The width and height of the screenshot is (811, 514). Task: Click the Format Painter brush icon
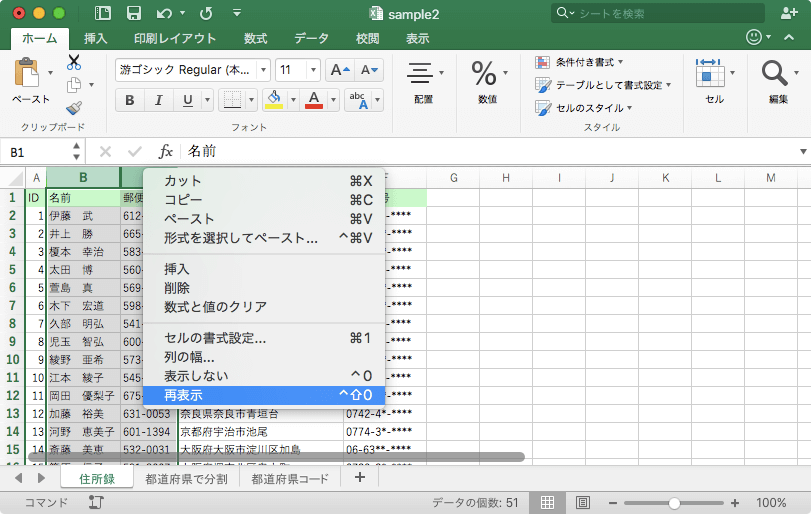74,108
